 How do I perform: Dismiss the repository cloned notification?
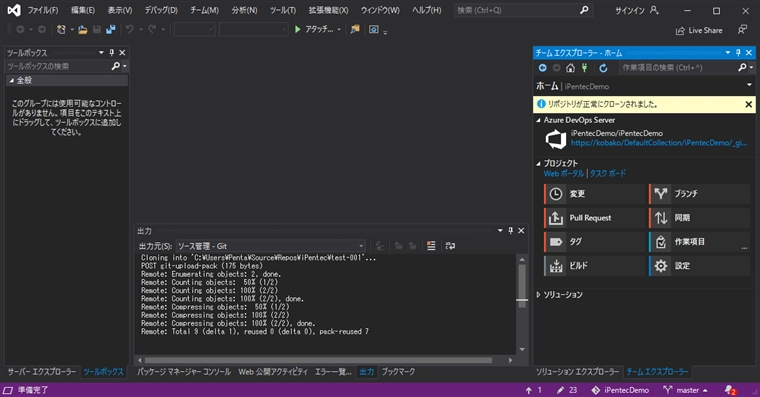pos(748,104)
